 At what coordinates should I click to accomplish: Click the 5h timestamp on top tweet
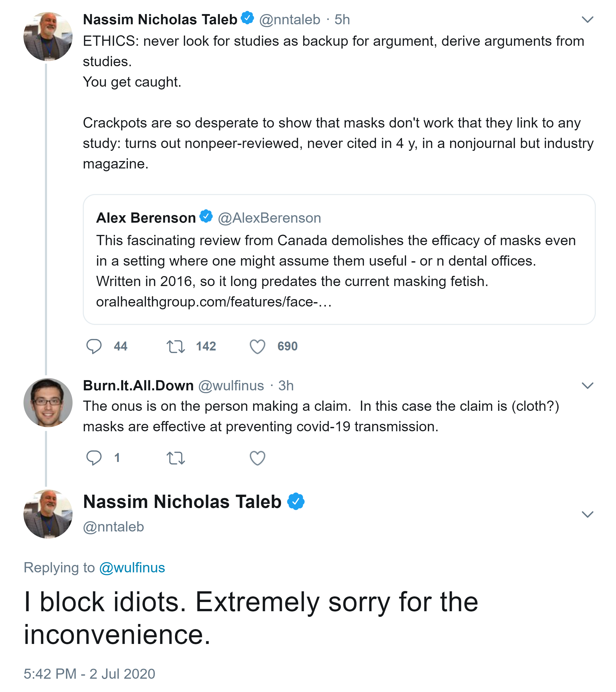(x=342, y=20)
